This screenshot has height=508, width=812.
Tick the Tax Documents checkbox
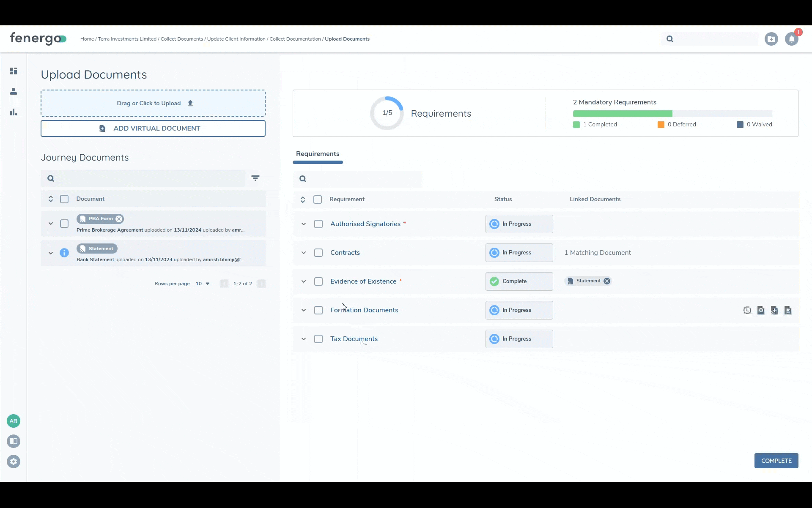[x=318, y=339]
